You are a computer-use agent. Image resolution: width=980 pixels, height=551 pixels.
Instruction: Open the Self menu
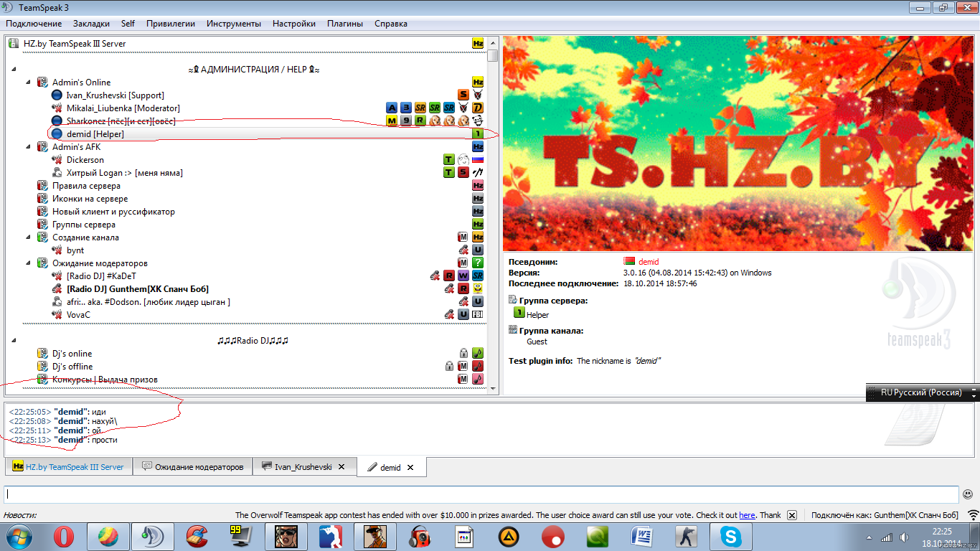click(x=128, y=24)
